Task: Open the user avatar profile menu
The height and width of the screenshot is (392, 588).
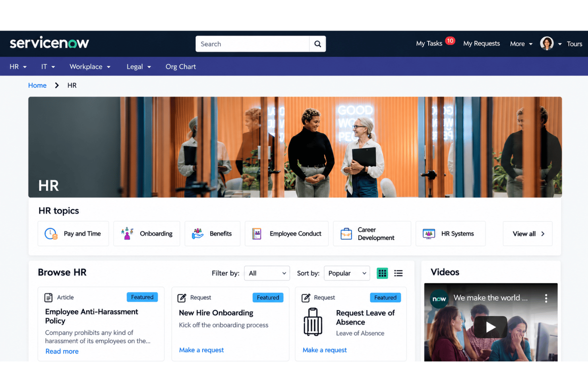Action: pyautogui.click(x=547, y=43)
